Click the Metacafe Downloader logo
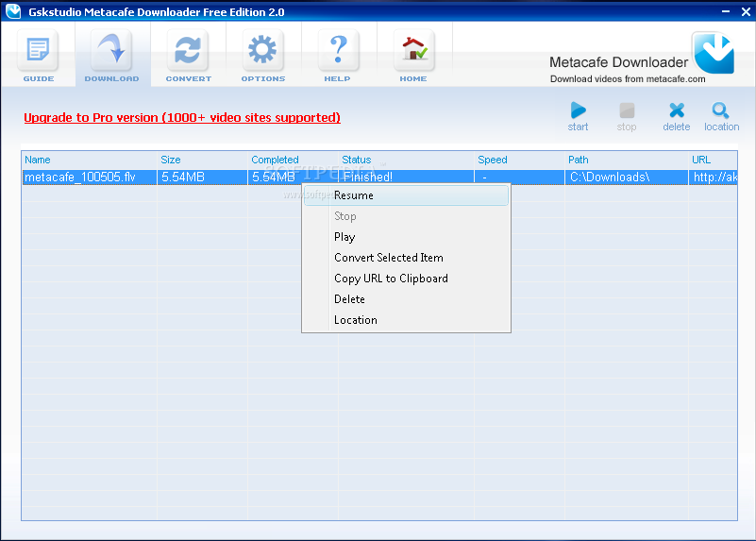The width and height of the screenshot is (756, 541). [x=714, y=53]
